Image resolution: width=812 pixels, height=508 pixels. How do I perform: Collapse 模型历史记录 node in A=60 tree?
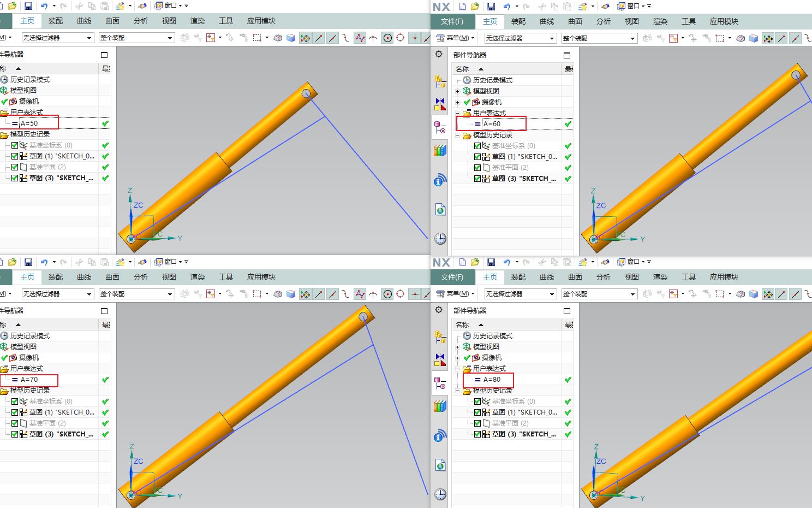pyautogui.click(x=458, y=135)
